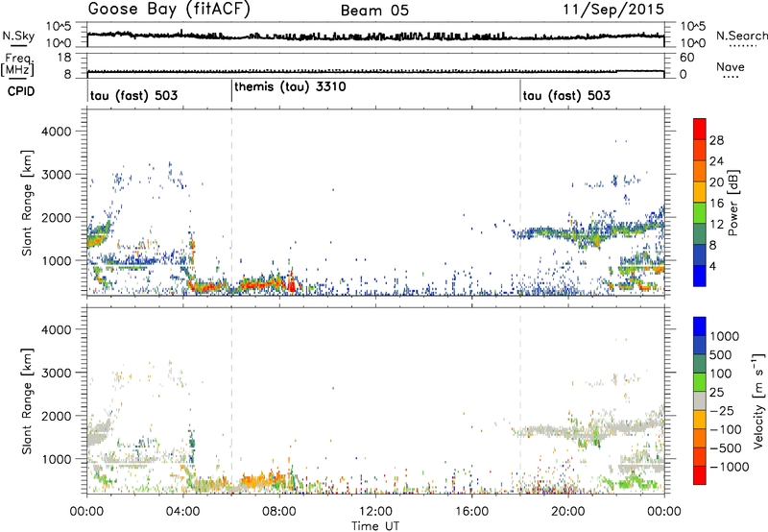Click the '4000' tick on the Power panel axis
768x532 pixels.
point(56,132)
